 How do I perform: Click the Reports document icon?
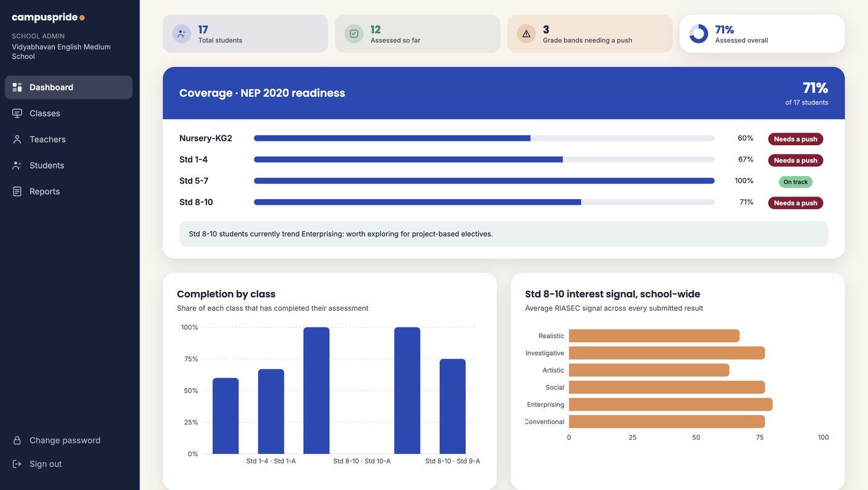(17, 192)
